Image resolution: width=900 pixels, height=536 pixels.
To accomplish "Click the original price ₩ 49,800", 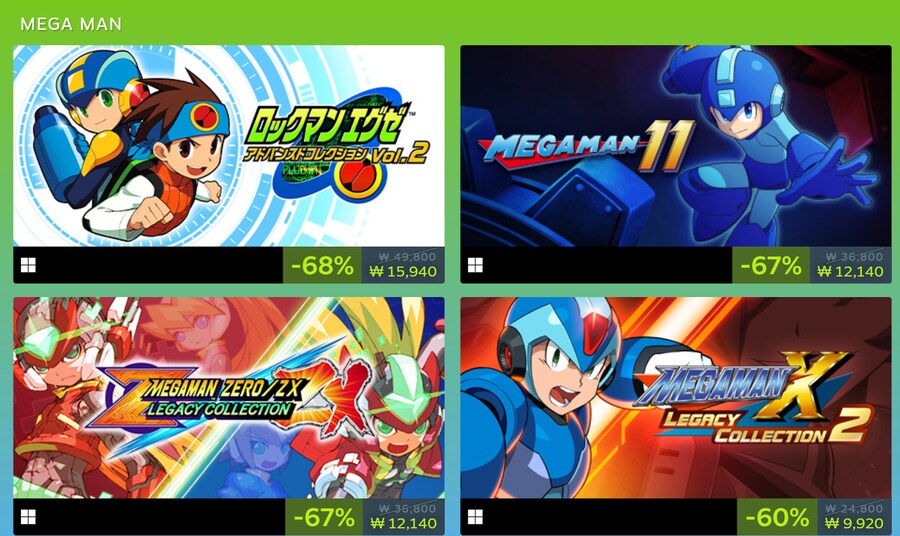I will click(408, 257).
